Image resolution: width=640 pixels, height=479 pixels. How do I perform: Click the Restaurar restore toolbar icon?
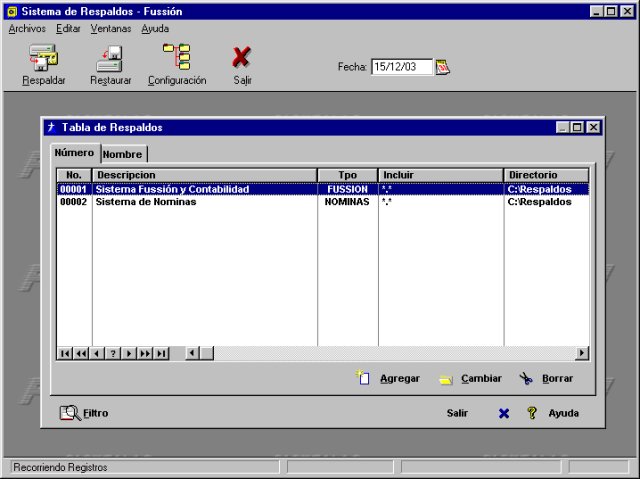click(110, 58)
